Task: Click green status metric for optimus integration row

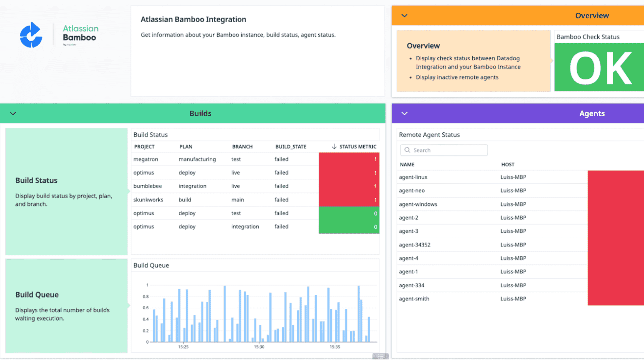Action: tap(349, 227)
